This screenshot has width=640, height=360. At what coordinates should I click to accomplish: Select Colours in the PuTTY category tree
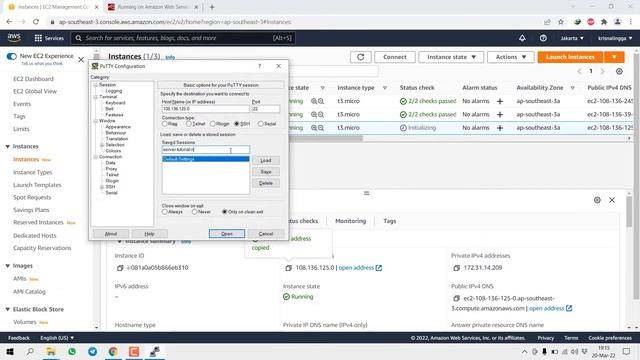[x=113, y=151]
